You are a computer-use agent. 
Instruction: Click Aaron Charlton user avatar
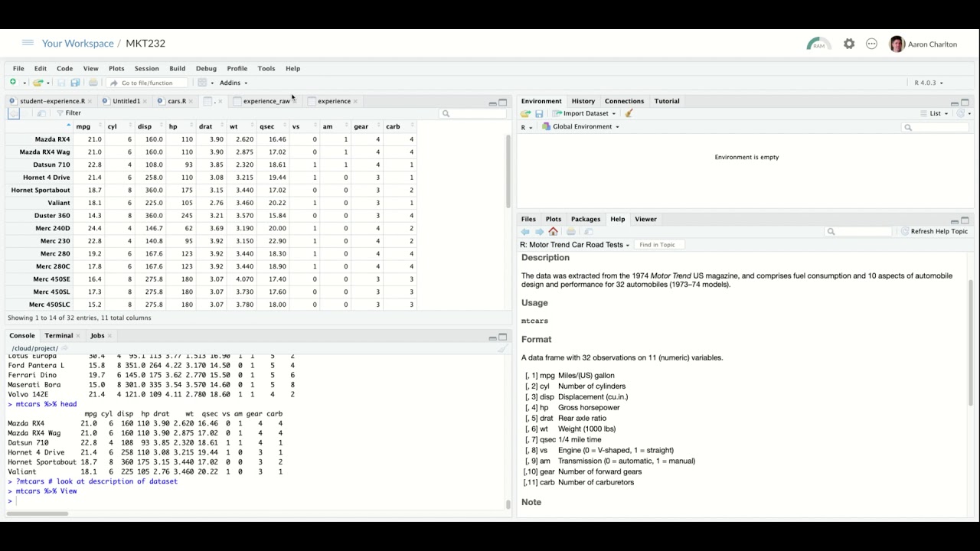coord(897,44)
